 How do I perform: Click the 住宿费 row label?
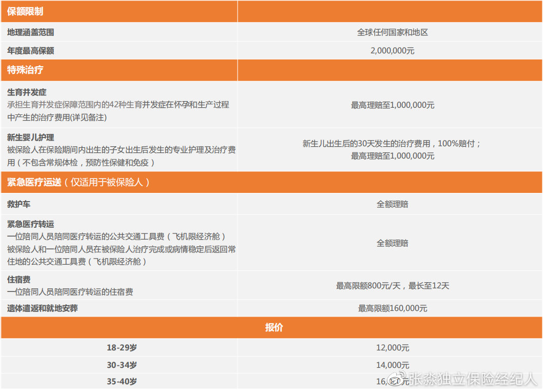coord(16,280)
